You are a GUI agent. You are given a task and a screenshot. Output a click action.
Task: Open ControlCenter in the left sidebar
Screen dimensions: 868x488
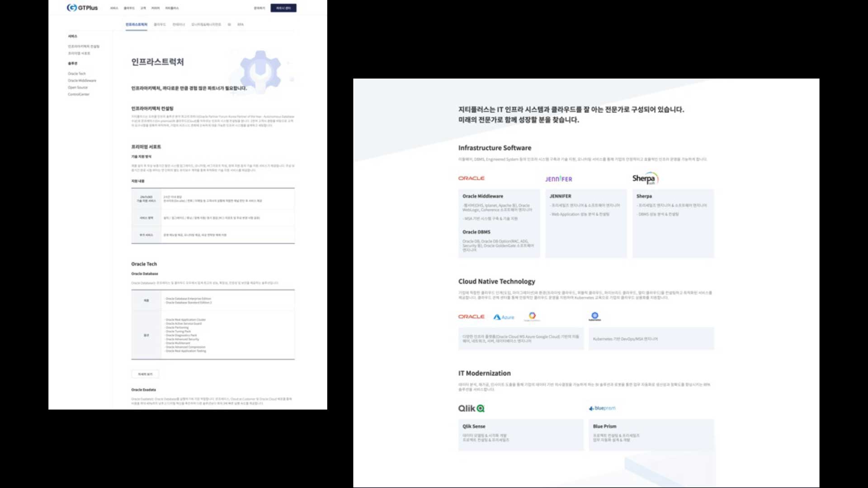(x=79, y=94)
